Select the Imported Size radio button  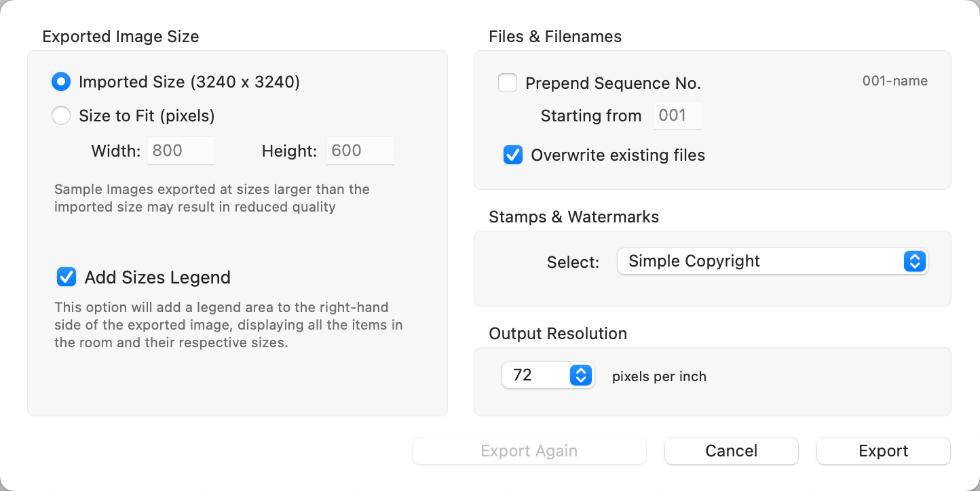(x=61, y=82)
